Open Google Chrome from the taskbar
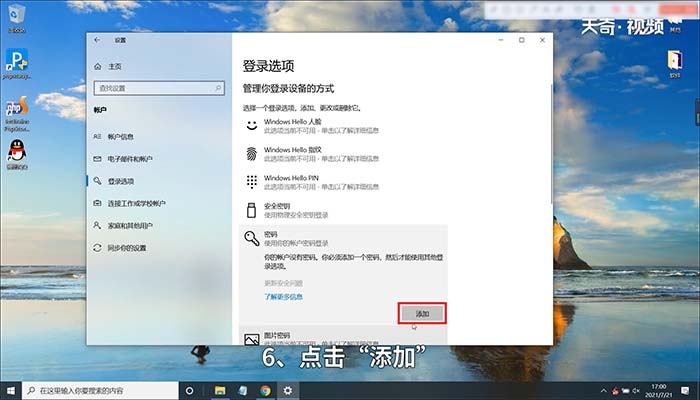Image resolution: width=700 pixels, height=400 pixels. pos(265,391)
